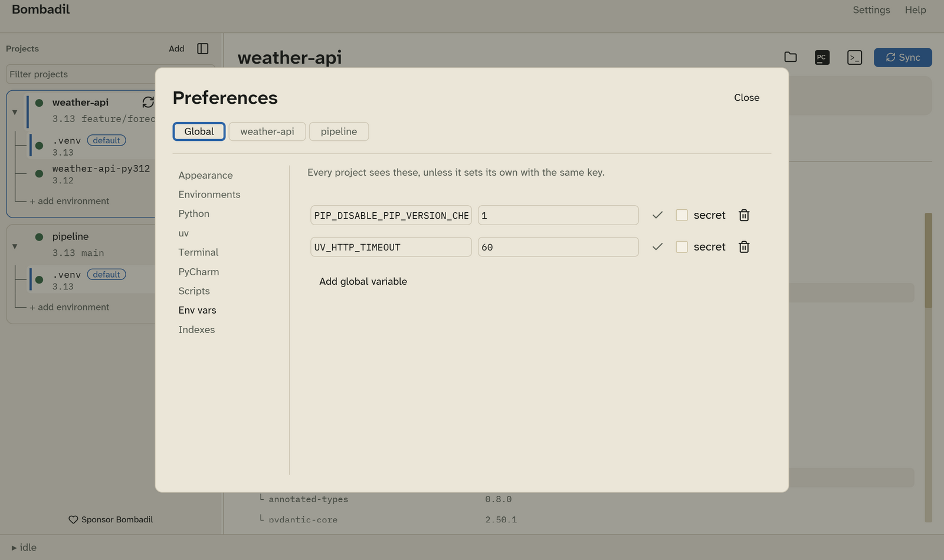Click heart icon next to Sponsor Bombadil

(x=73, y=520)
